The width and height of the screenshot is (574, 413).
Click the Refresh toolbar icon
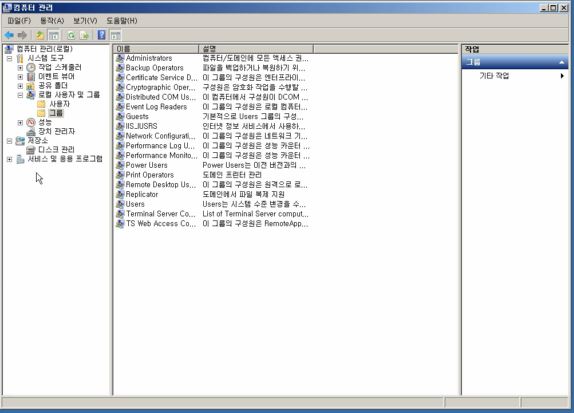point(71,36)
